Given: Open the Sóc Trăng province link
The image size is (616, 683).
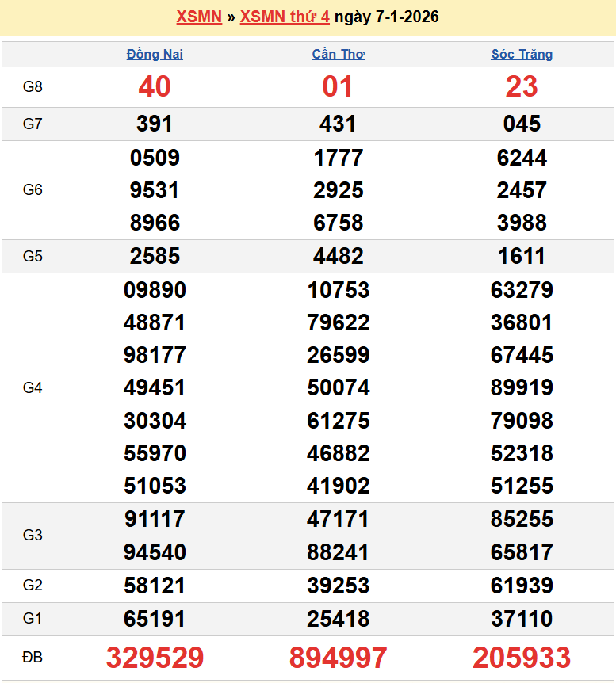Looking at the screenshot, I should 522,54.
